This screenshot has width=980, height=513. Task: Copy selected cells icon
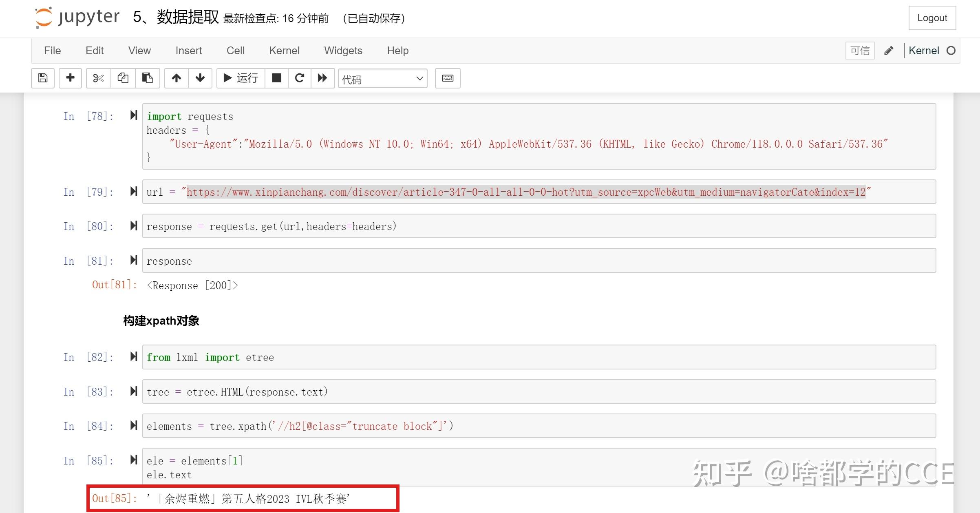123,78
